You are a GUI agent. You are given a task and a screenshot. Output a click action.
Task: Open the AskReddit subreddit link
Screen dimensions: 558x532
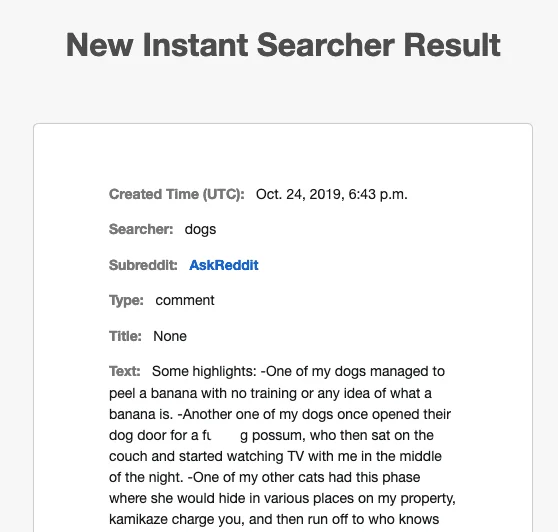tap(223, 265)
